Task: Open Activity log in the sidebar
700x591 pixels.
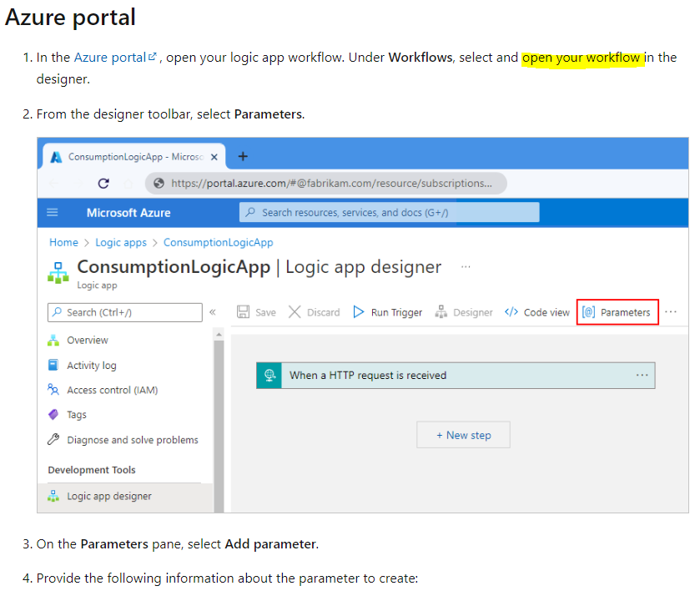Action: point(92,366)
